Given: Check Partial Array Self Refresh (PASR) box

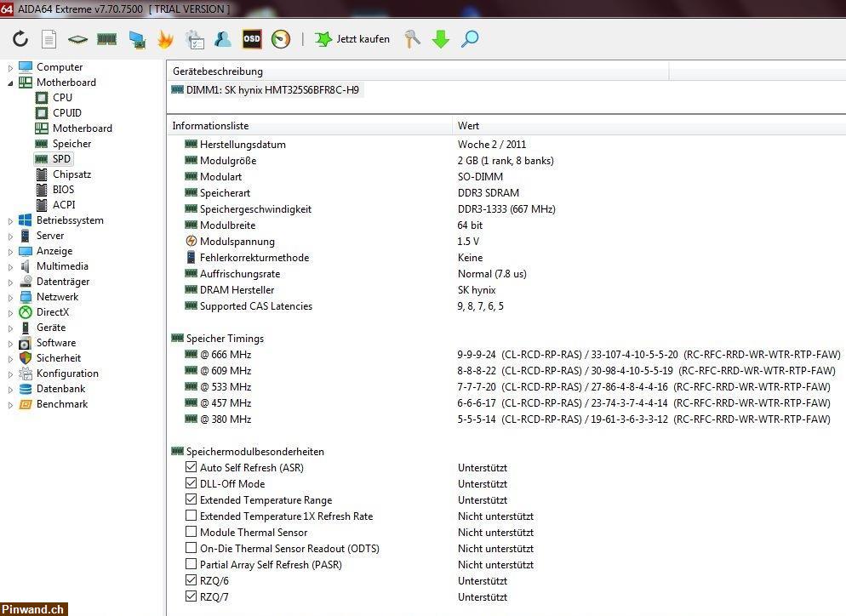Looking at the screenshot, I should coord(191,565).
